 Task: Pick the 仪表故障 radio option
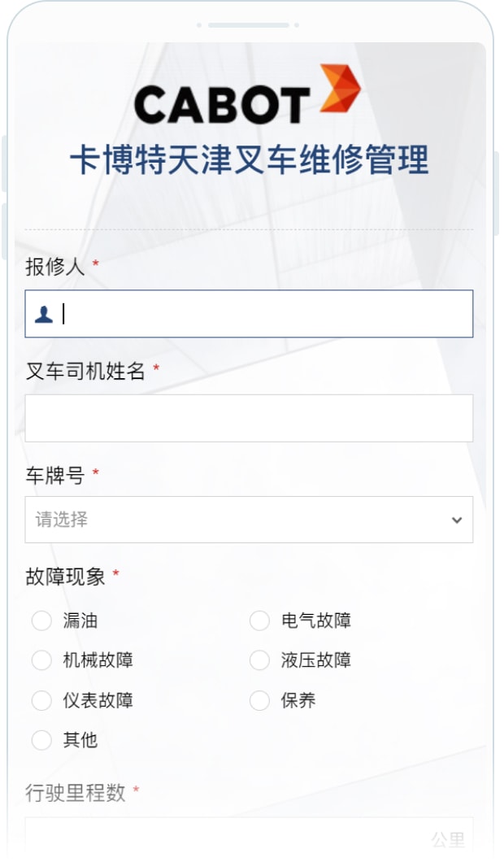coord(41,700)
